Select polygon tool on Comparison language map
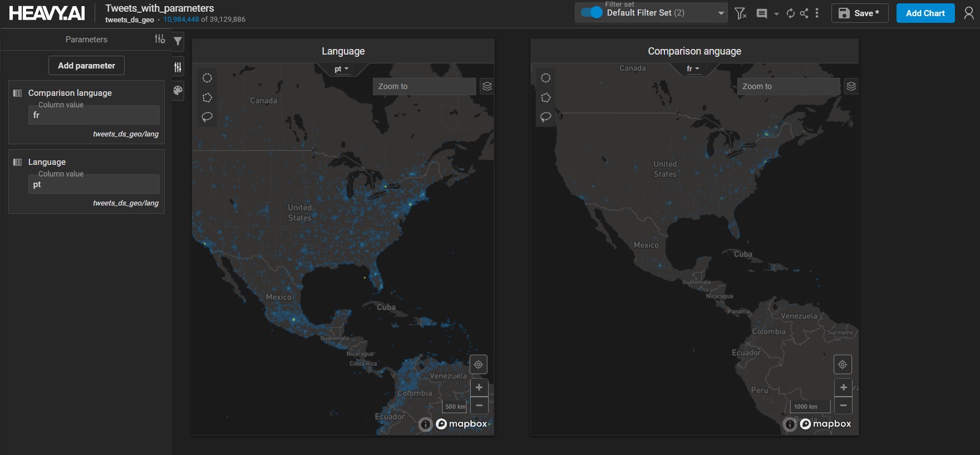 tap(545, 98)
